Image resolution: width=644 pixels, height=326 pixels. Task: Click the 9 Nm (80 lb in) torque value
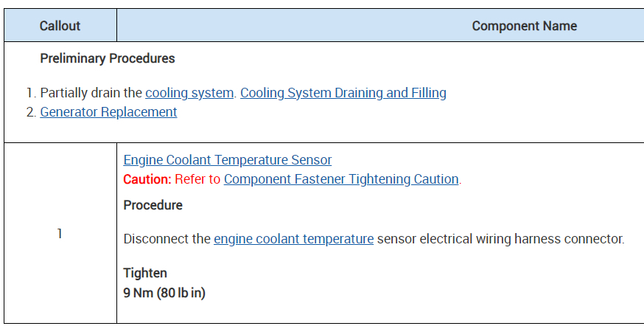click(164, 293)
